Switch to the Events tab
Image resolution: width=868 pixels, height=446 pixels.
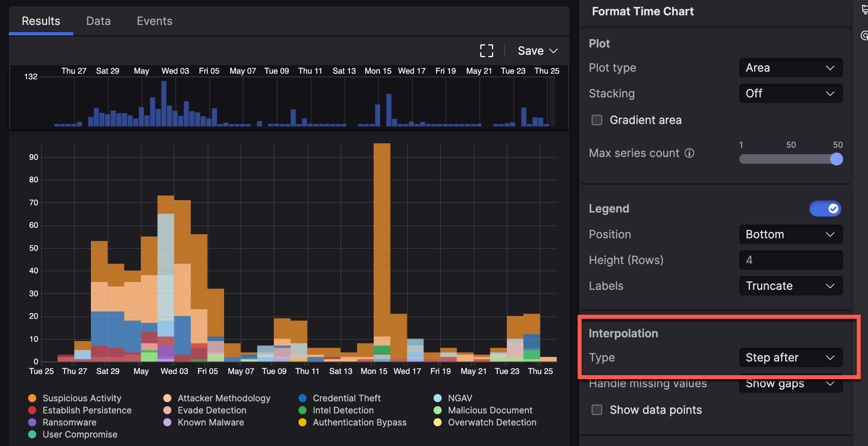(154, 21)
